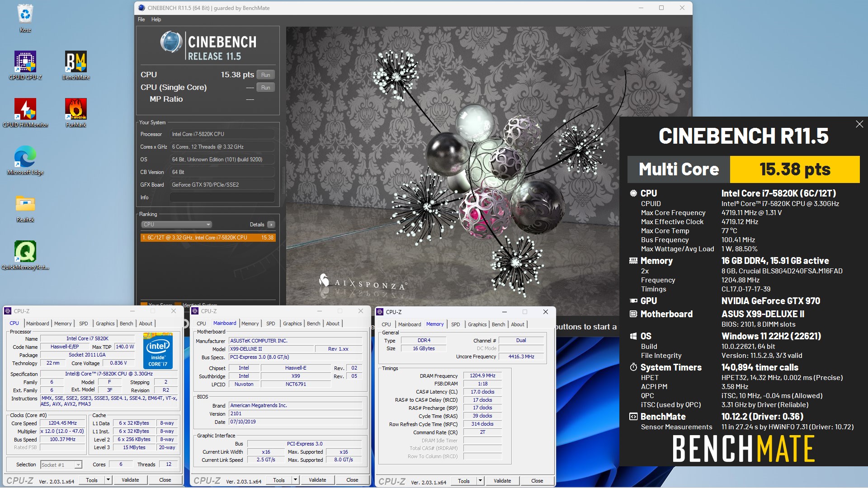This screenshot has width=868, height=488.
Task: Open the File menu in Cinebench
Action: pos(142,19)
